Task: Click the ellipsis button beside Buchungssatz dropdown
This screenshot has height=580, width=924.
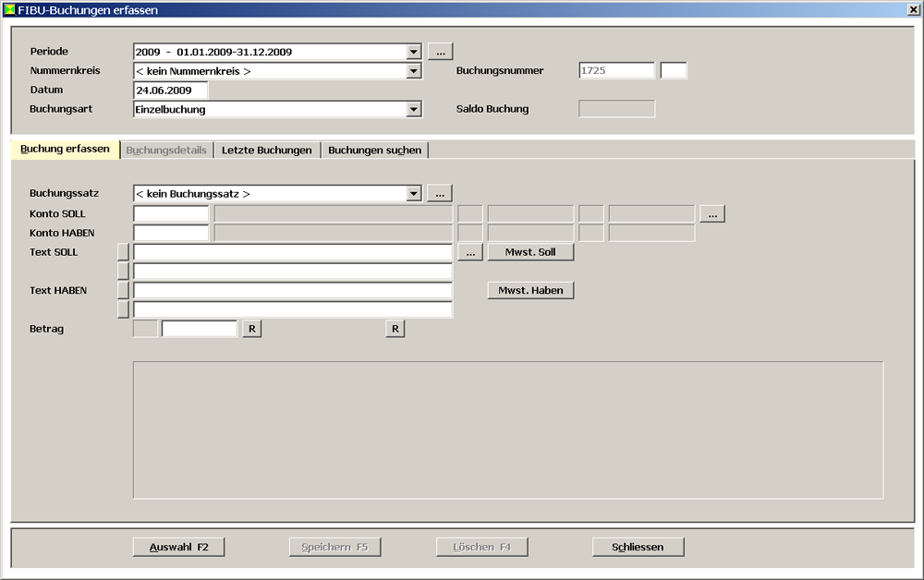Action: pyautogui.click(x=440, y=194)
